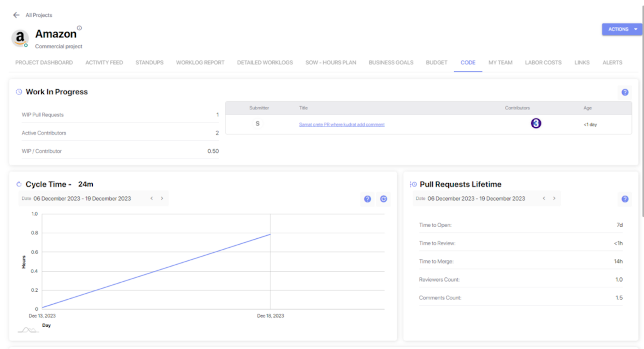Click the WIP Pull Requests row
644x349 pixels.
[120, 115]
